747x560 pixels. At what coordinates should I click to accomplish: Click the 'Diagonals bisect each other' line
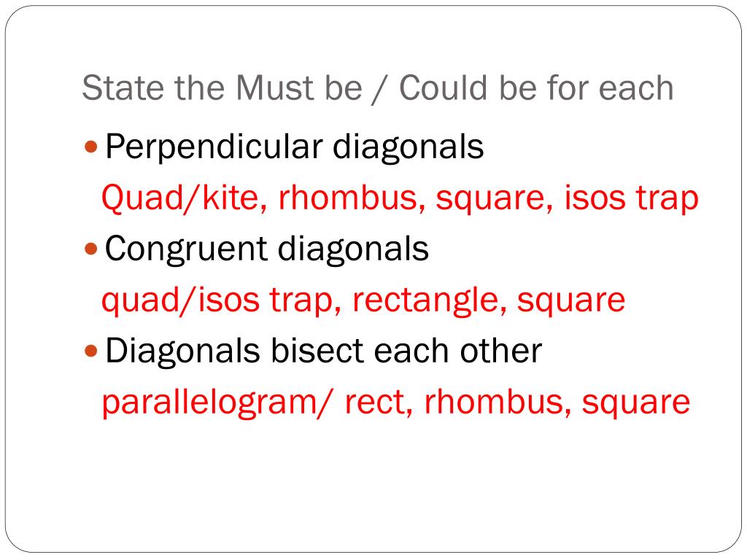click(323, 351)
